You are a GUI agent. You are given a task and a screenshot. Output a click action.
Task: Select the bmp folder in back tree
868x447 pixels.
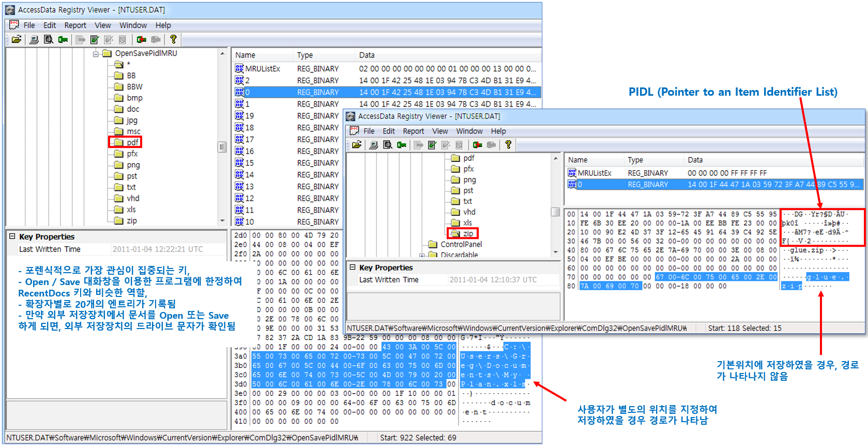[128, 98]
